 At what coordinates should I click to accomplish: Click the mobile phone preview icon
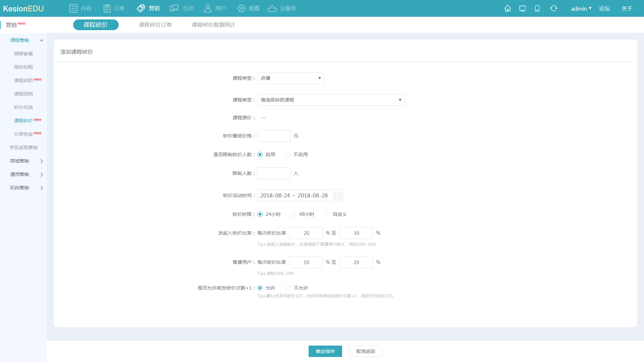tap(537, 8)
